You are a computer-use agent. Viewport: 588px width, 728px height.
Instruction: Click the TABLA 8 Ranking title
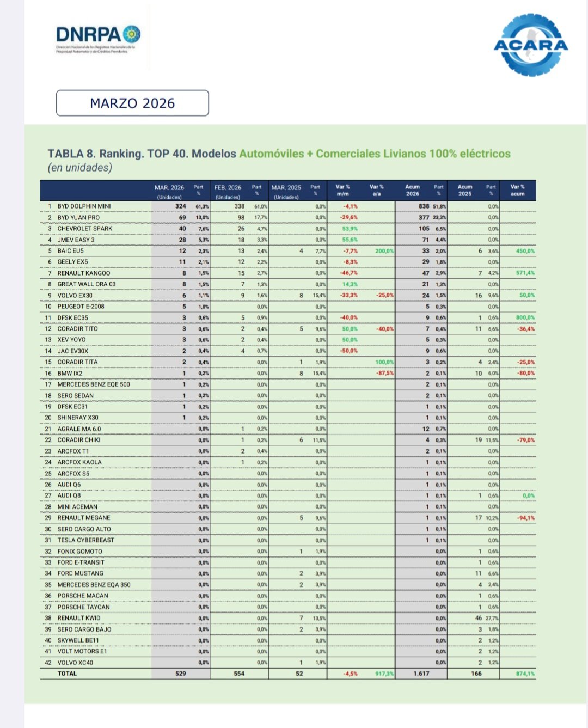click(279, 154)
